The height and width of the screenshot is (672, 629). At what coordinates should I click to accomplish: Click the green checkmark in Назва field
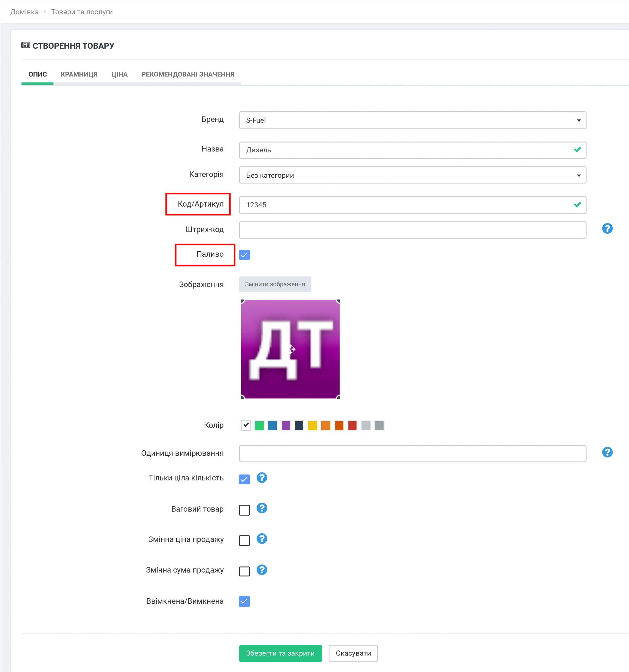tap(577, 149)
